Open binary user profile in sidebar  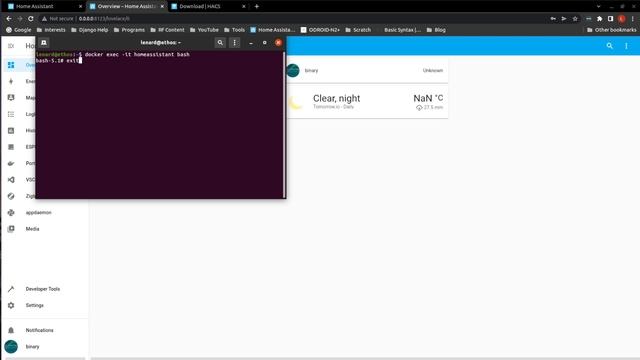[x=45, y=347]
